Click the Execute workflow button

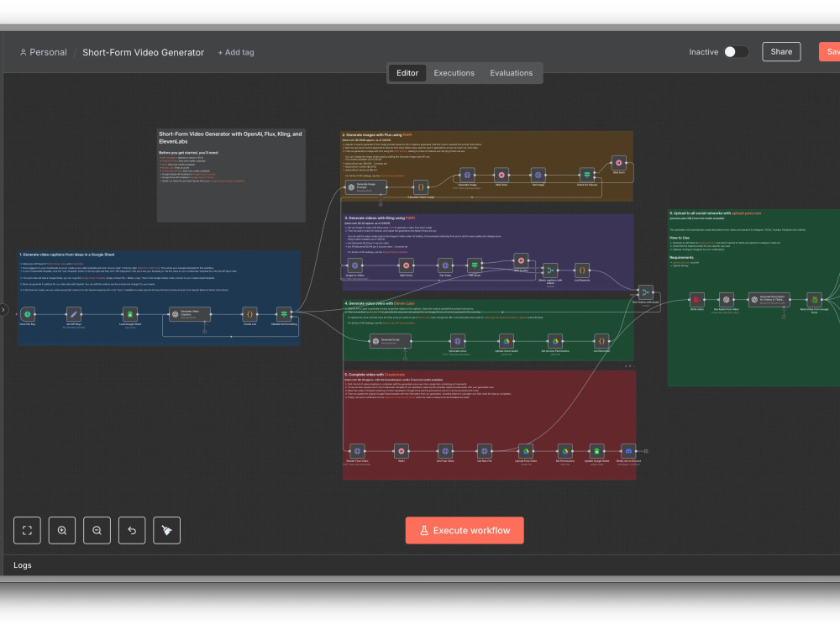[x=465, y=530]
